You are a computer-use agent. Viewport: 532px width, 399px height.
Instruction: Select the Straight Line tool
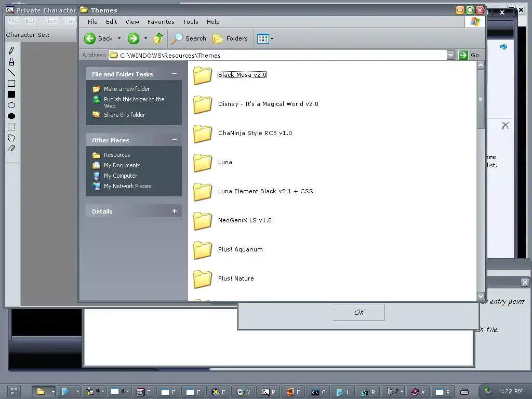(11, 73)
